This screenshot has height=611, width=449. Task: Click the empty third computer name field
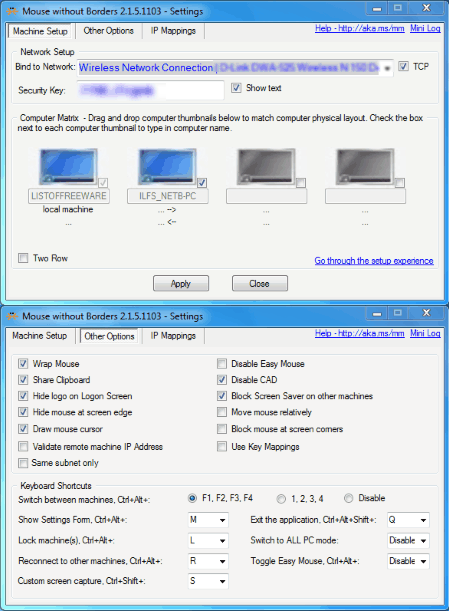pos(267,196)
